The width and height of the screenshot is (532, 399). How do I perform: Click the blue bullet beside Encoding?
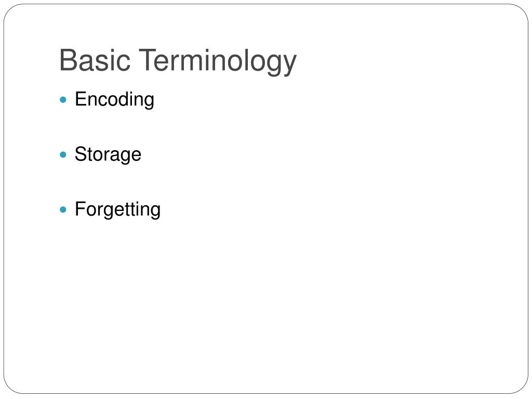(63, 100)
